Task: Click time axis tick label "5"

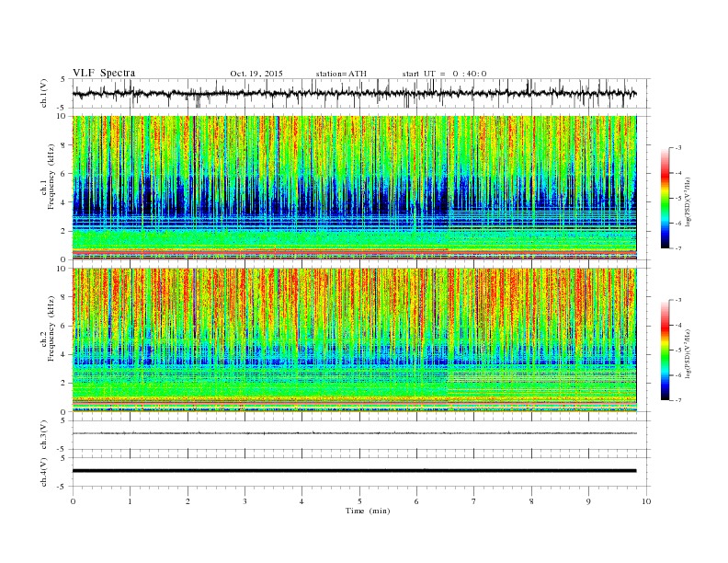Action: point(359,501)
